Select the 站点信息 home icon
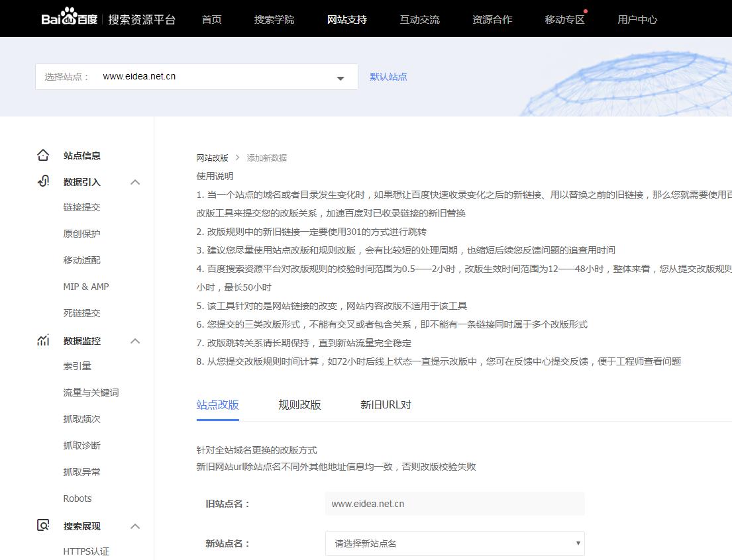732x560 pixels. (43, 154)
